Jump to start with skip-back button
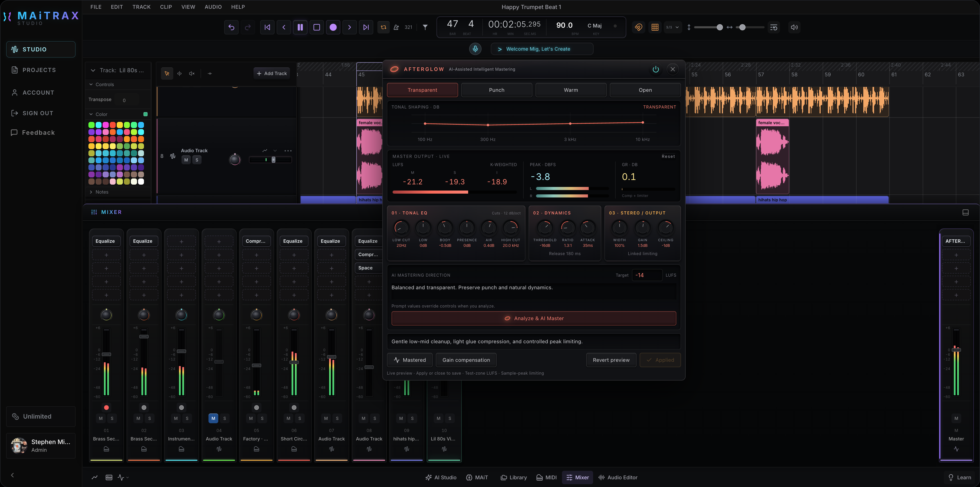The image size is (980, 487). (x=267, y=27)
